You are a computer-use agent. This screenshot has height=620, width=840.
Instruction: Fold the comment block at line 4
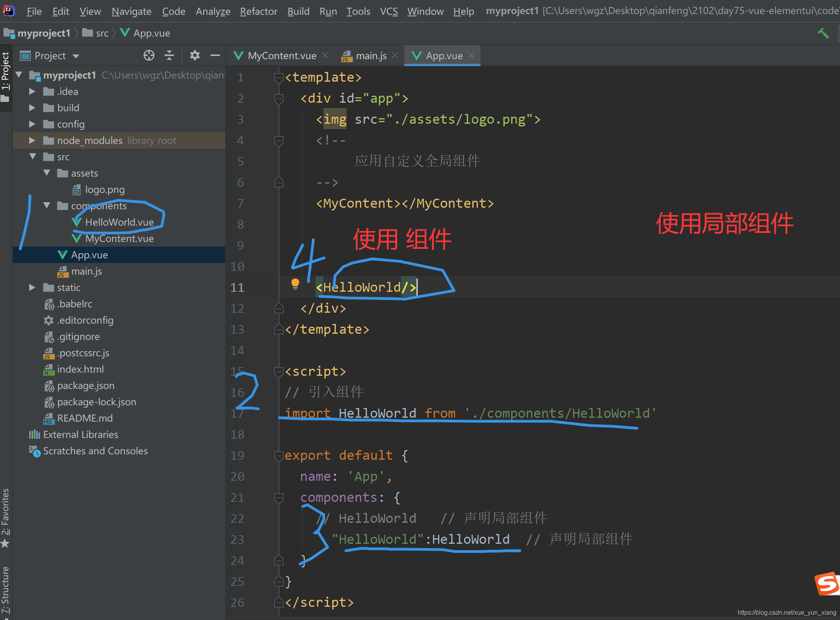[279, 140]
